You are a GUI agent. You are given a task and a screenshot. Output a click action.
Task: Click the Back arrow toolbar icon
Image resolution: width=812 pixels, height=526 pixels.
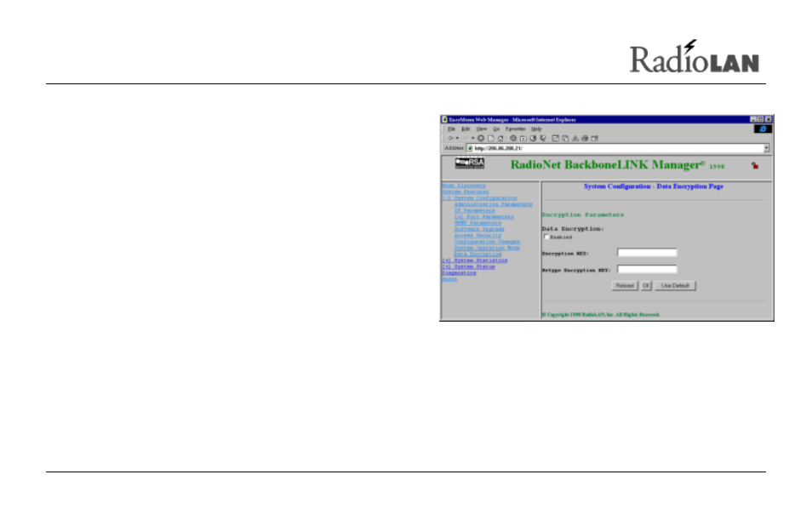click(450, 138)
